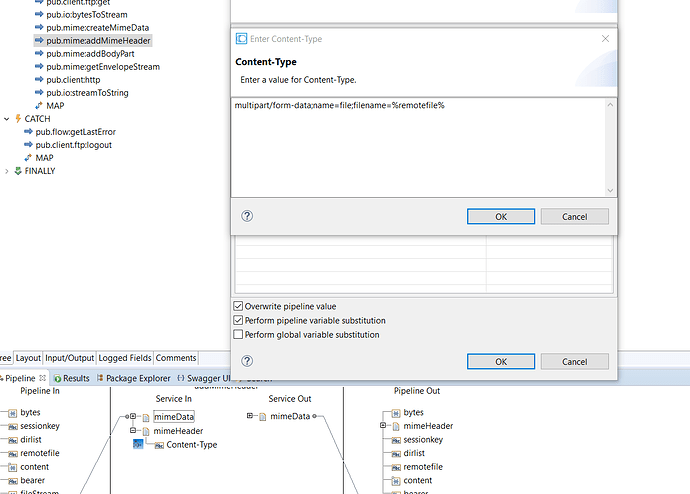This screenshot has height=494, width=690.
Task: Click OK in Content-Type dialog
Action: 501,216
